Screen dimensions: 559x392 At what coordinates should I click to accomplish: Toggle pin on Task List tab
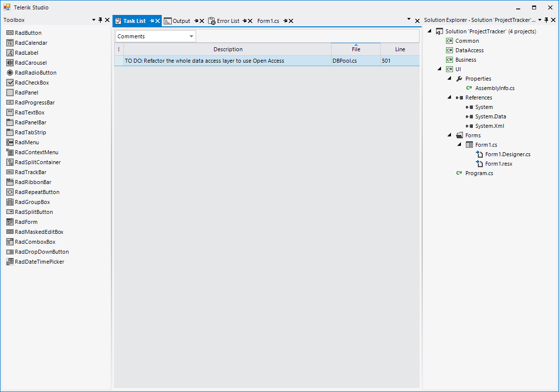point(151,21)
